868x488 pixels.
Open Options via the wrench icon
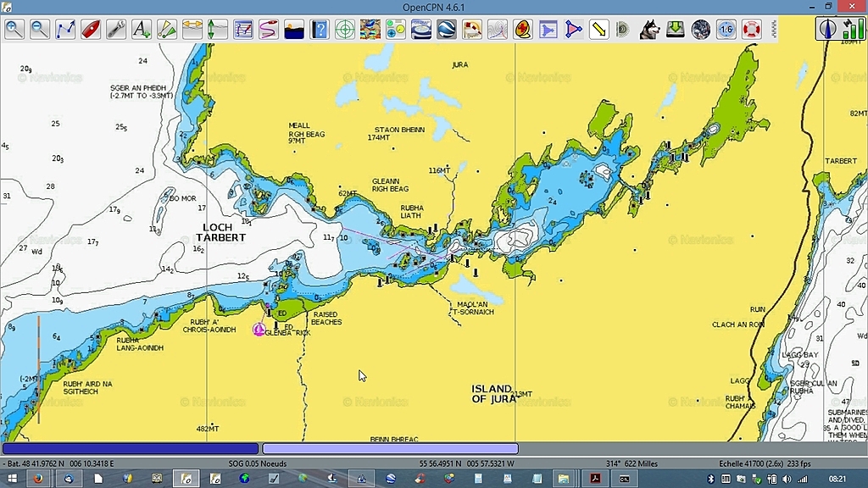click(x=116, y=30)
